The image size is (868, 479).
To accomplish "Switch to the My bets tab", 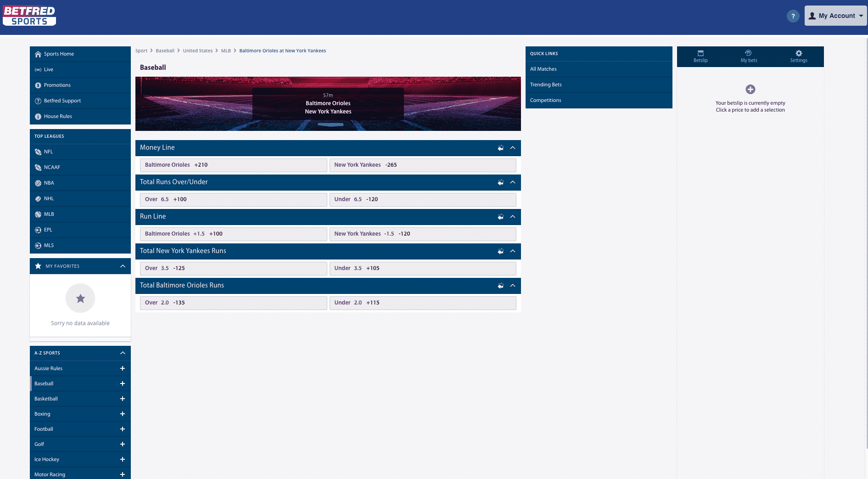I will pyautogui.click(x=749, y=56).
